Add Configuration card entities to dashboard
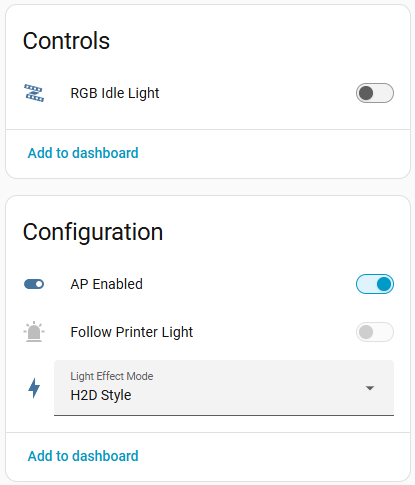The image size is (415, 485). pos(83,456)
